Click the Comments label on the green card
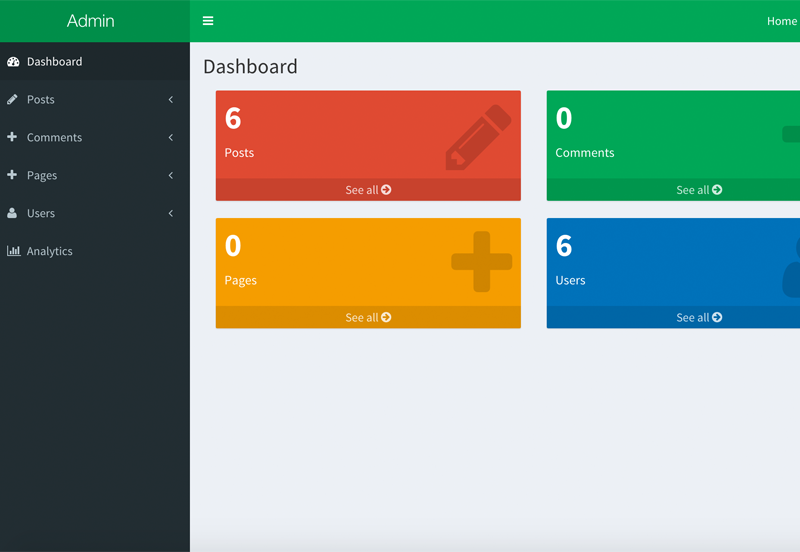The width and height of the screenshot is (800, 552). tap(585, 153)
